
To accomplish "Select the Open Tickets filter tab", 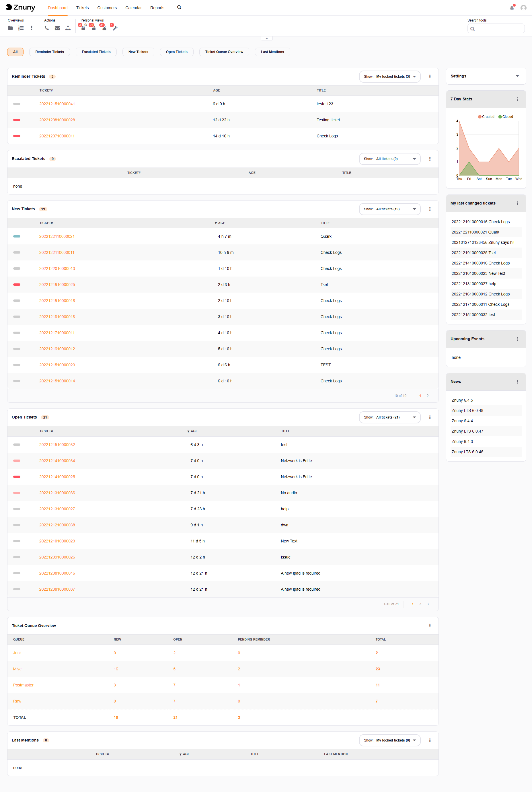I will click(x=176, y=52).
